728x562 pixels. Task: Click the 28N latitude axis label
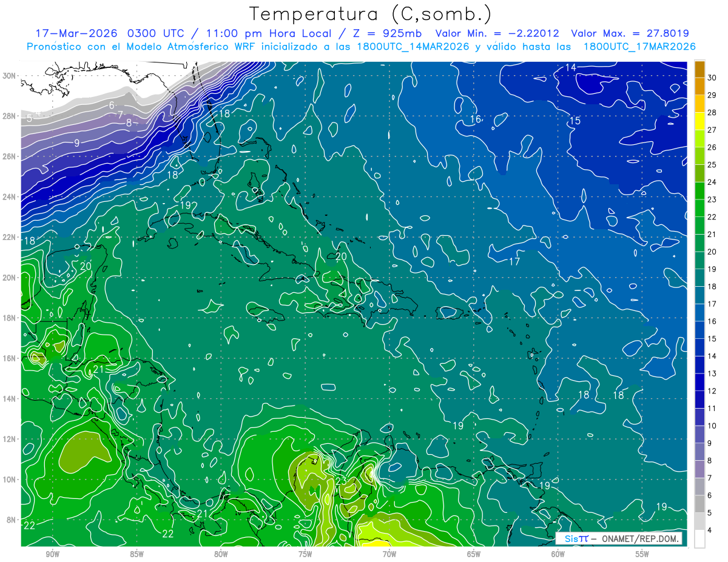[x=10, y=116]
